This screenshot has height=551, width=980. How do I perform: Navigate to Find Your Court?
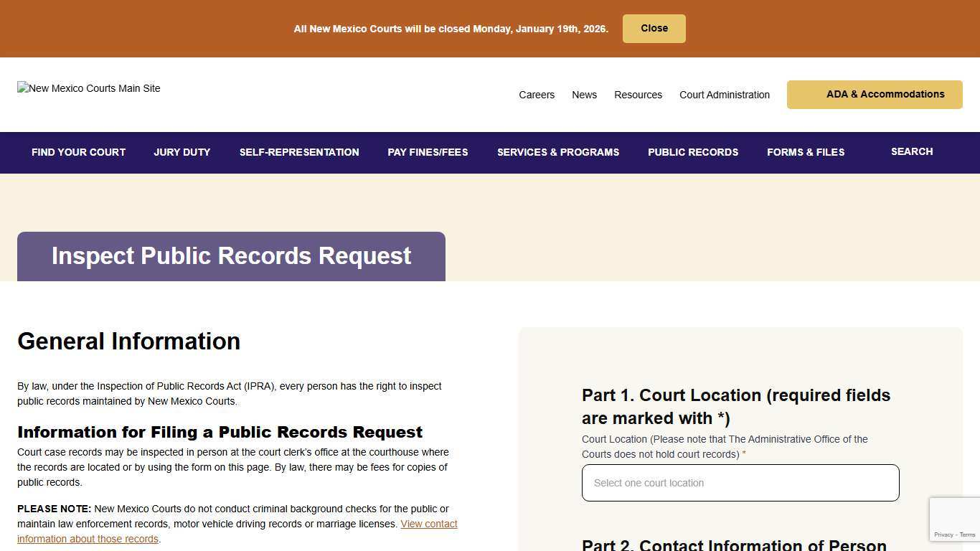[78, 152]
